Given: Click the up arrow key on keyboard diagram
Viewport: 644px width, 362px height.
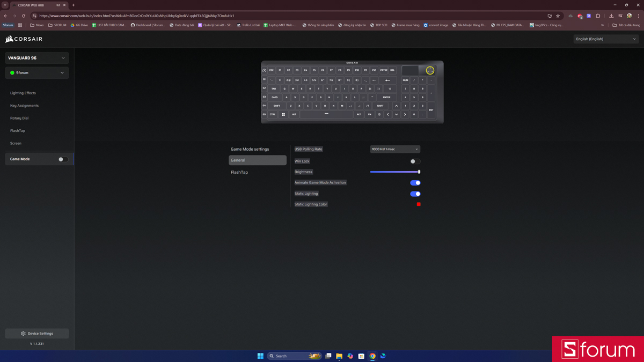Looking at the screenshot, I should pyautogui.click(x=397, y=106).
